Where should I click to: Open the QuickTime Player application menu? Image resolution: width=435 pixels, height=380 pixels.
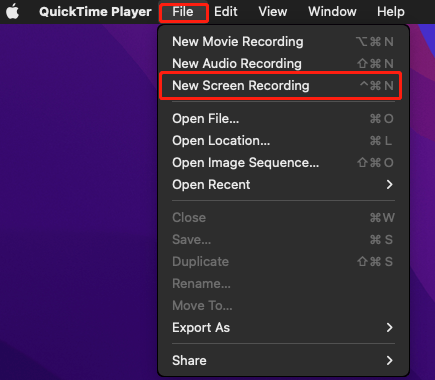(x=95, y=12)
